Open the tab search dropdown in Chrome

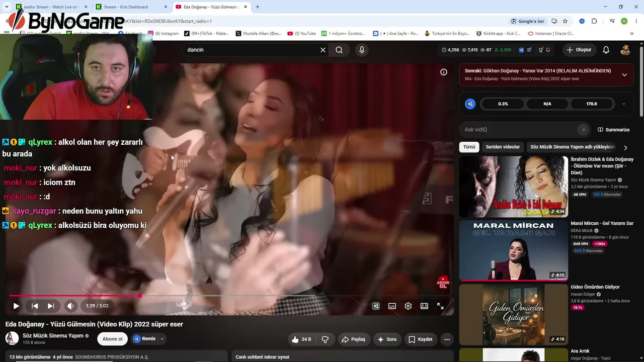(7, 7)
